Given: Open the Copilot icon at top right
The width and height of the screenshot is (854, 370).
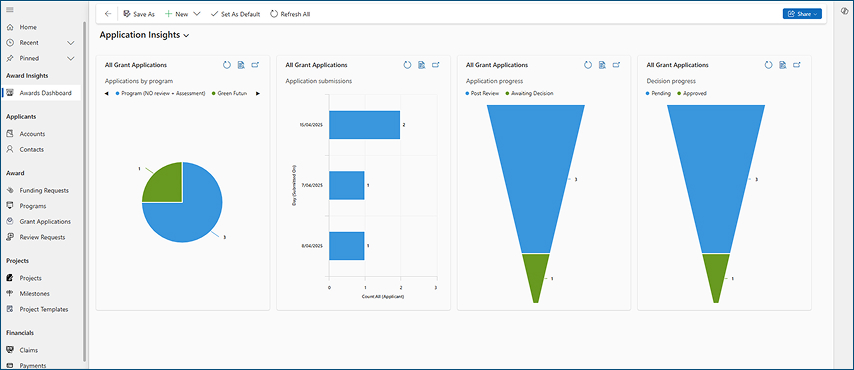Looking at the screenshot, I should (844, 11).
